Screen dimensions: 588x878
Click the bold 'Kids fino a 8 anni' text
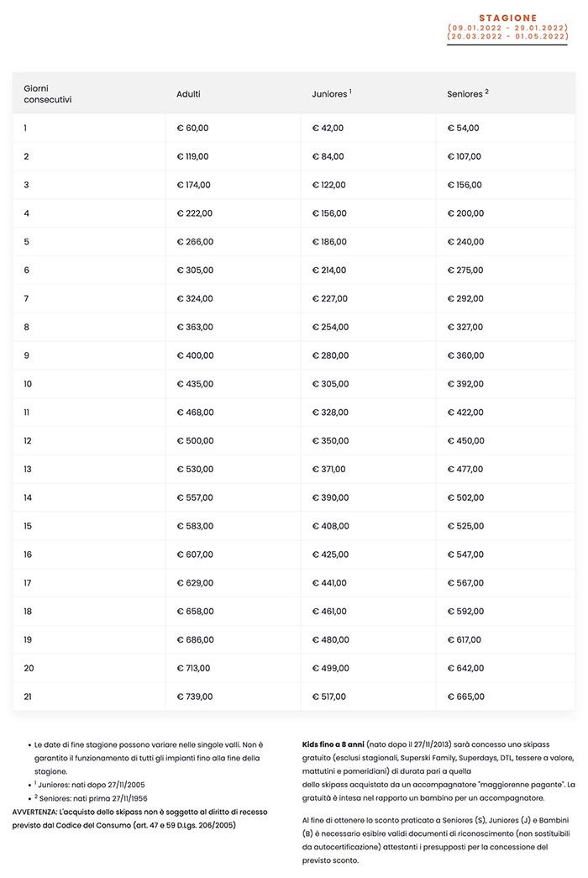pos(333,744)
